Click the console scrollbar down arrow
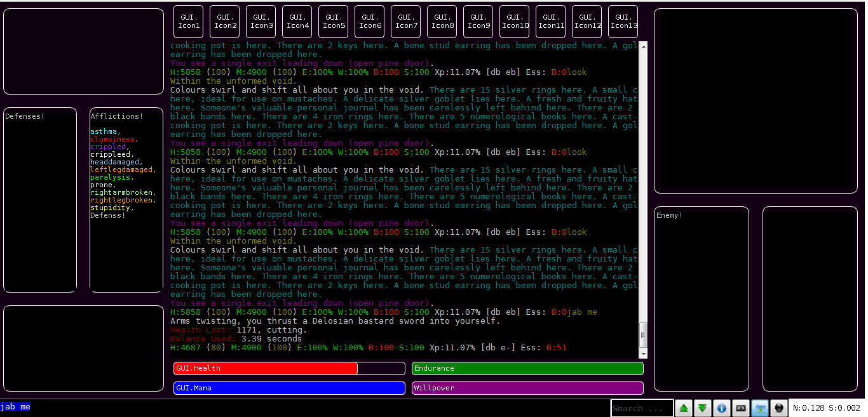This screenshot has width=868, height=417. click(643, 354)
